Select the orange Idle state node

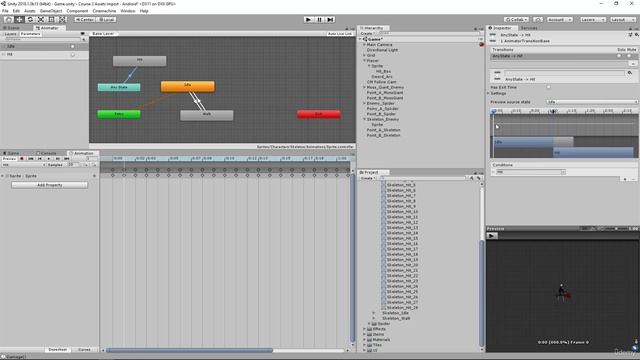pos(187,86)
